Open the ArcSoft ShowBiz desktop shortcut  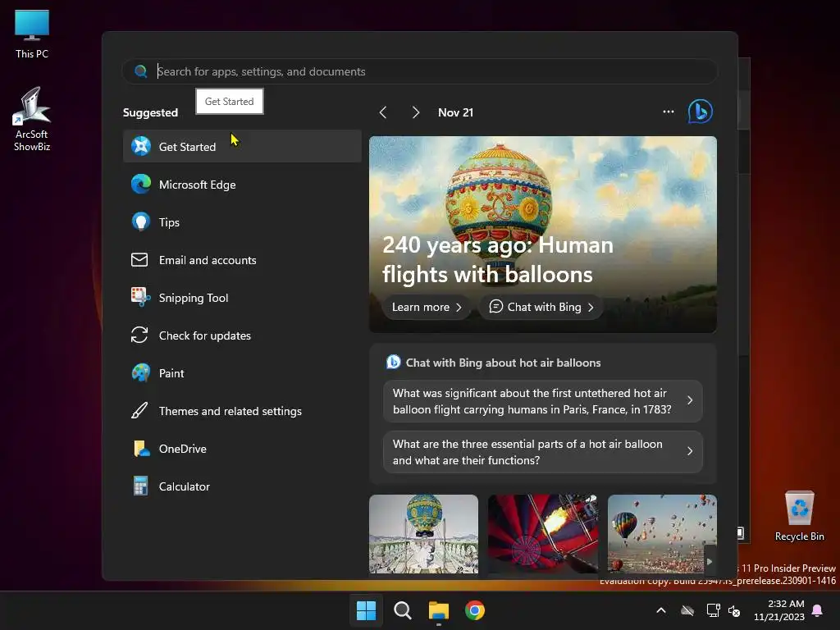tap(32, 120)
